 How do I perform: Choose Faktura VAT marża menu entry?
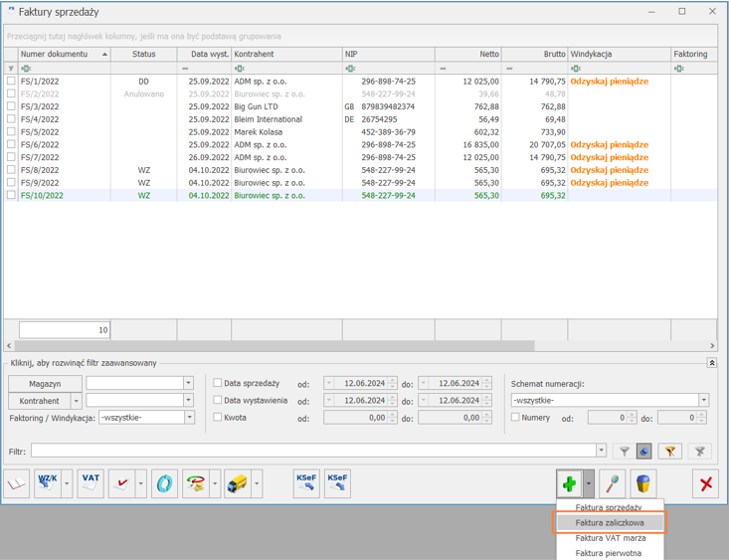tap(611, 538)
